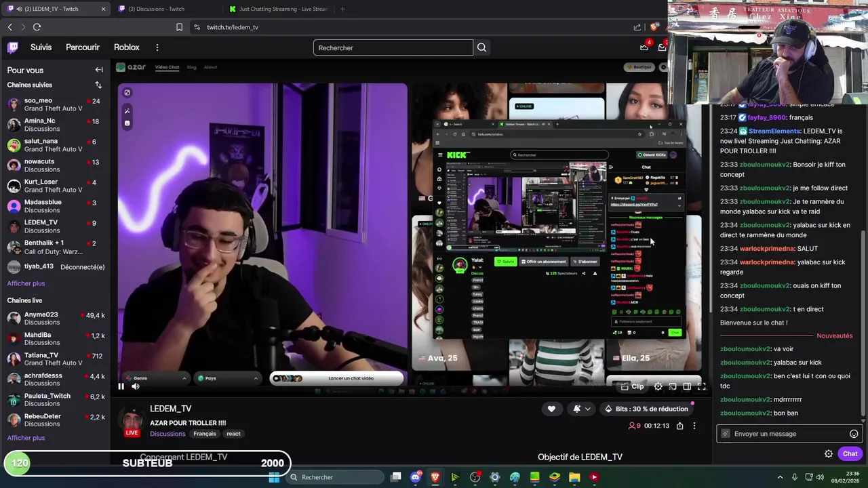
Task: Open Roblox navigation link
Action: tap(127, 47)
